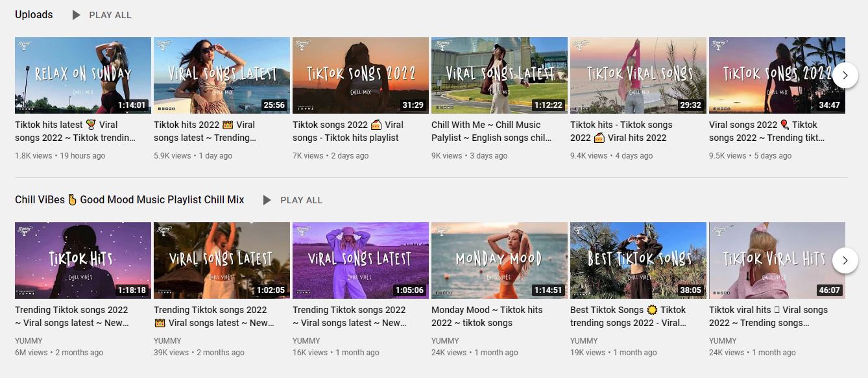This screenshot has height=378, width=868.
Task: Open the Monday Mood video thumbnail
Action: (x=499, y=260)
